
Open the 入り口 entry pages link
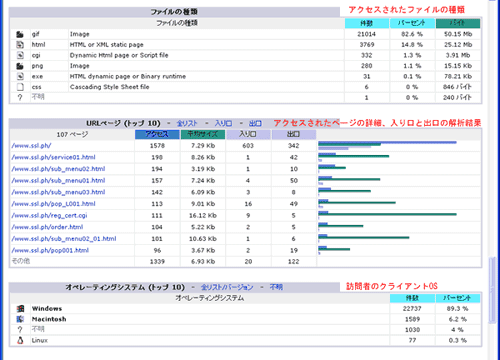click(223, 123)
